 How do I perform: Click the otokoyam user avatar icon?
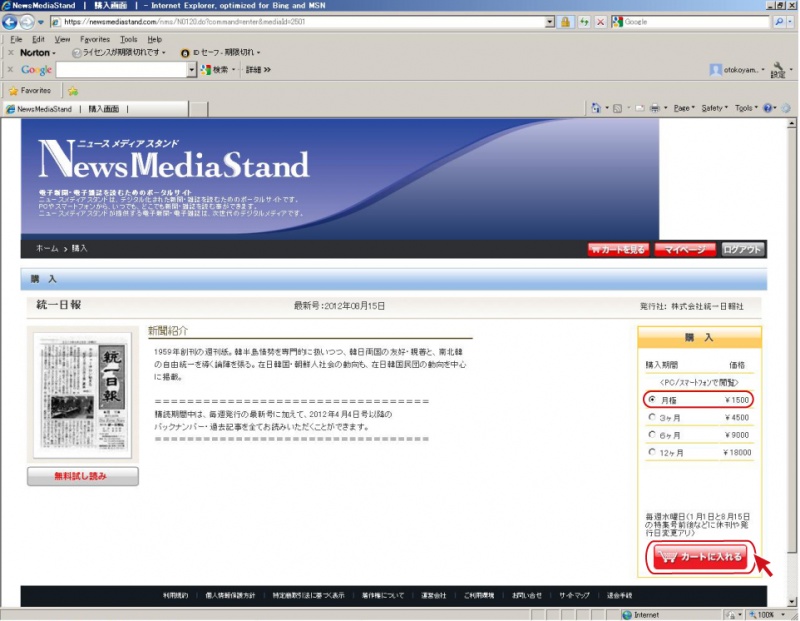click(715, 70)
